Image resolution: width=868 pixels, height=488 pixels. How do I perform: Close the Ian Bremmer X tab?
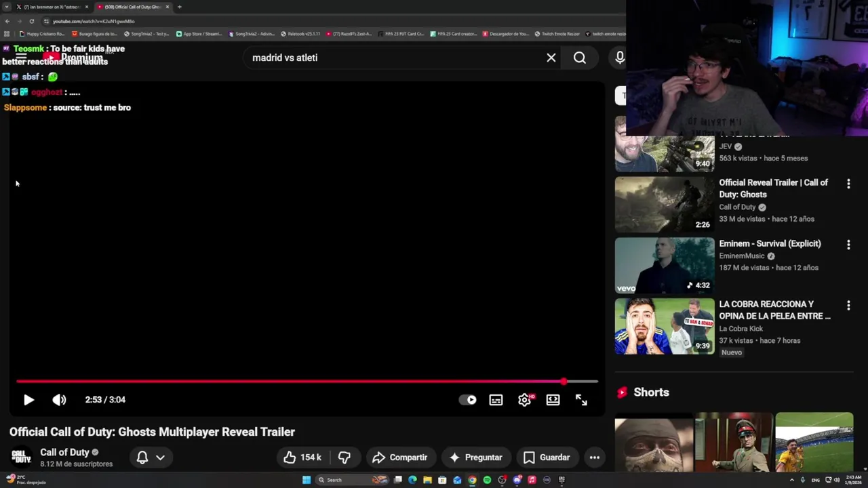point(87,7)
